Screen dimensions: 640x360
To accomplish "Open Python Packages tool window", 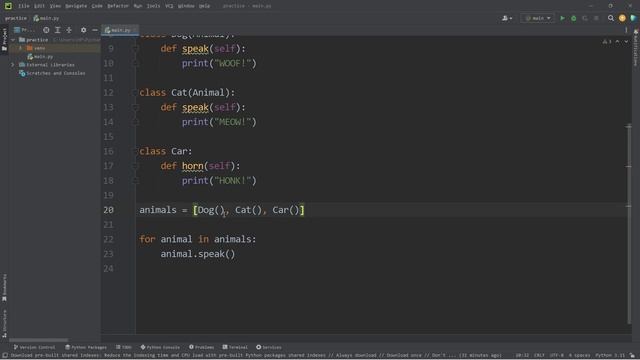I will coord(86,347).
